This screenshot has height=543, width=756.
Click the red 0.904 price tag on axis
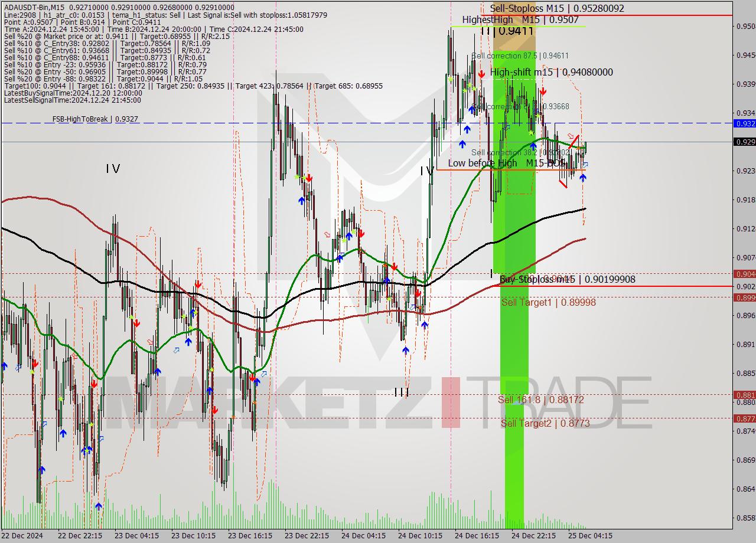tap(744, 274)
